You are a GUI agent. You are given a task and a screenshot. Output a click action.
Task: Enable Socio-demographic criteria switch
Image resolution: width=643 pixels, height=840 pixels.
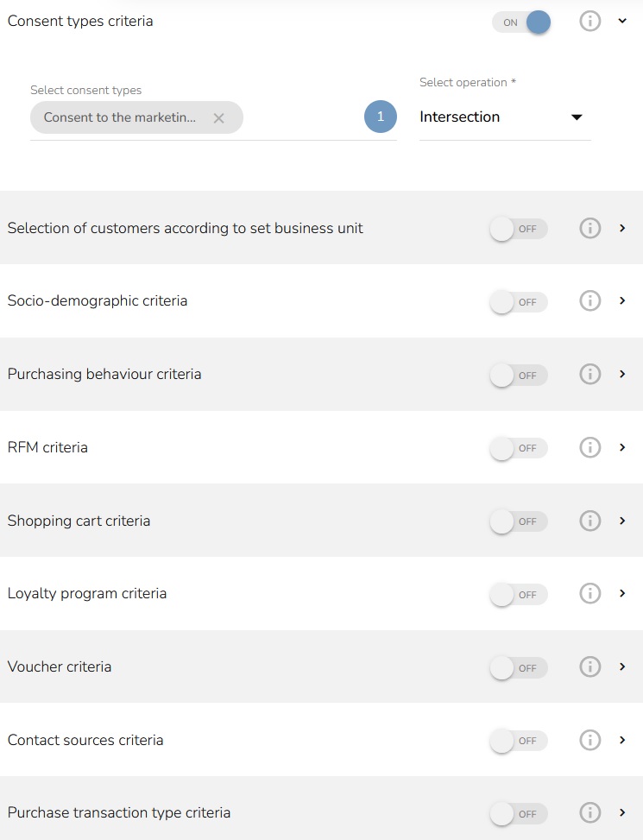pyautogui.click(x=518, y=302)
